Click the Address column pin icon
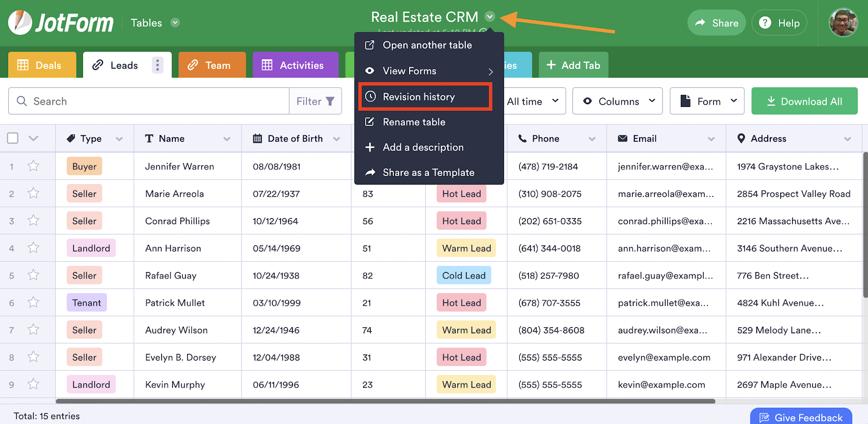 pos(741,138)
